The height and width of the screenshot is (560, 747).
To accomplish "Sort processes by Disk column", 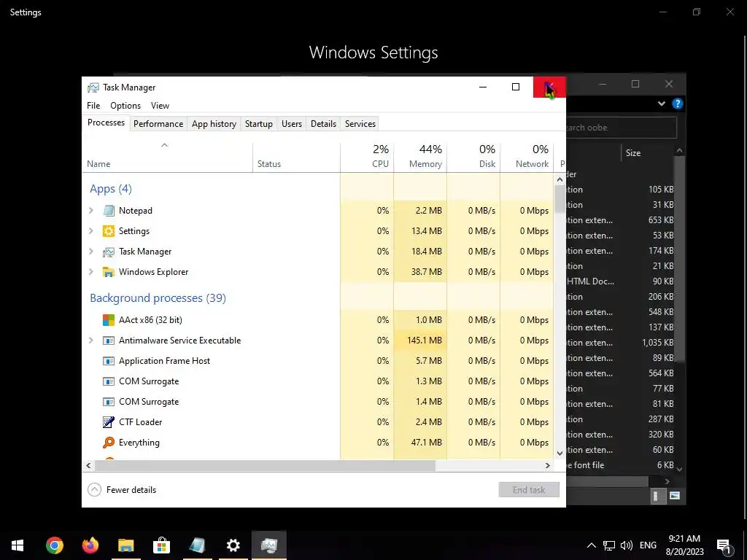I will (x=473, y=157).
